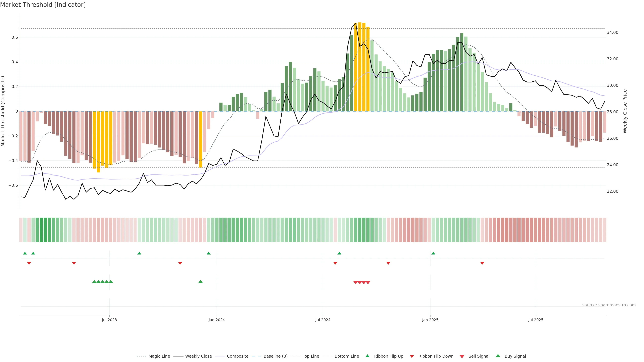Click the Sell Signal legend triangle icon
The width and height of the screenshot is (644, 362).
[x=462, y=356]
